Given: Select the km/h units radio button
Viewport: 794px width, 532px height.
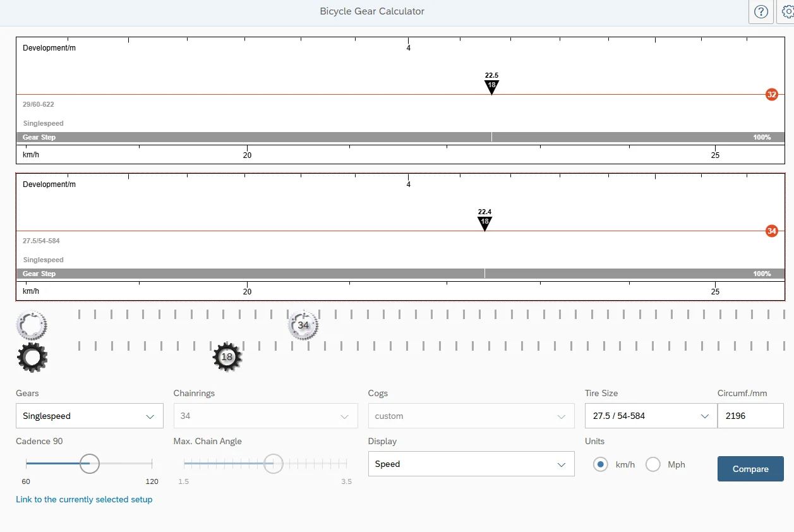Looking at the screenshot, I should (601, 464).
